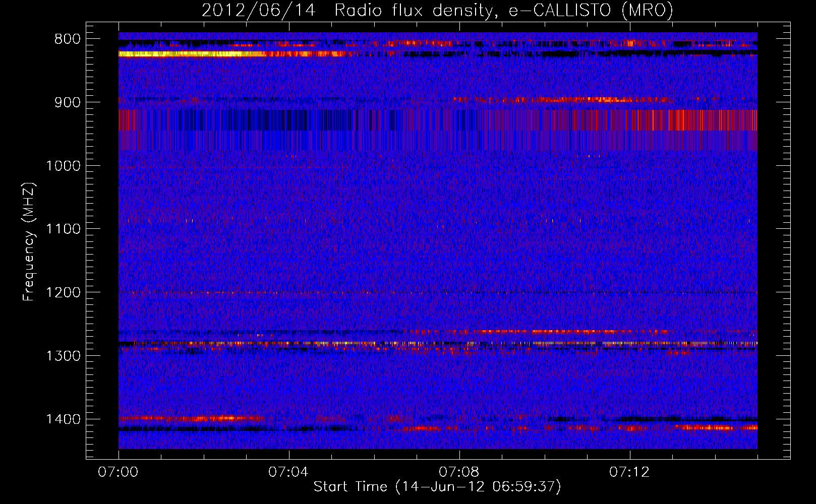Click the 1300 frequency tick label
This screenshot has height=504, width=816.
point(63,356)
